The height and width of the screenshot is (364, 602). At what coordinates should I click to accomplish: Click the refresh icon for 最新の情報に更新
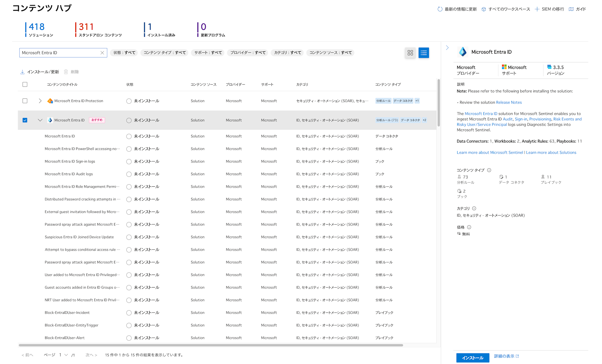(x=440, y=9)
